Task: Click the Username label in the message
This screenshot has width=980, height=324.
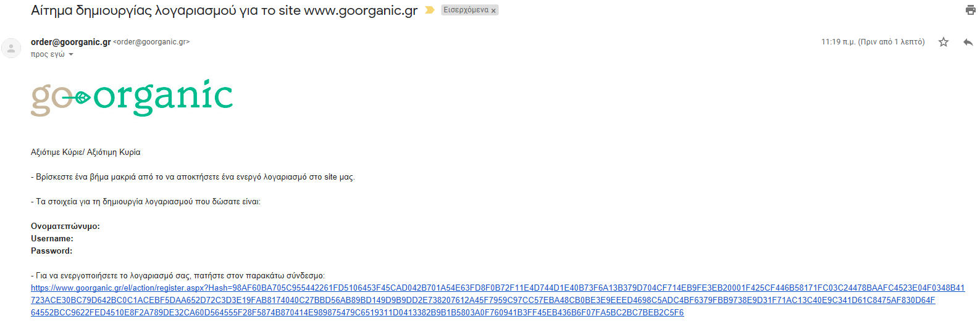Action: 52,239
